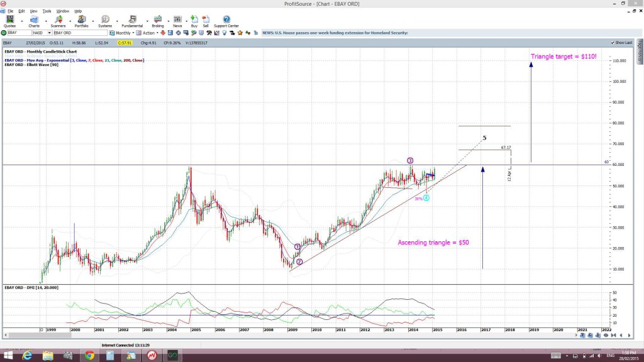This screenshot has height=362, width=644.
Task: Open the Window menu
Action: tap(62, 11)
